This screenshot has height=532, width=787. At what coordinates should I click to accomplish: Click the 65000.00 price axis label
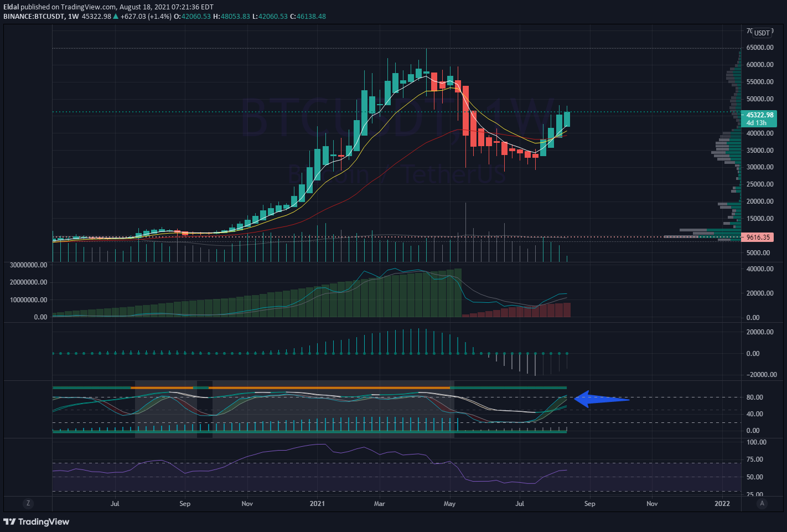760,48
